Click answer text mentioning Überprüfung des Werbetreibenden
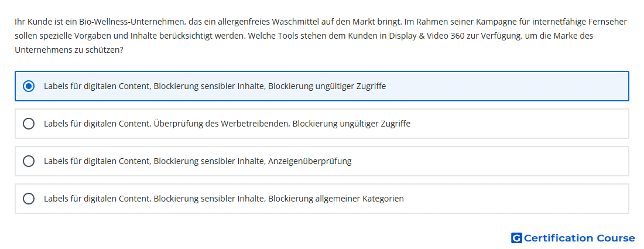The image size is (644, 249). point(227,124)
